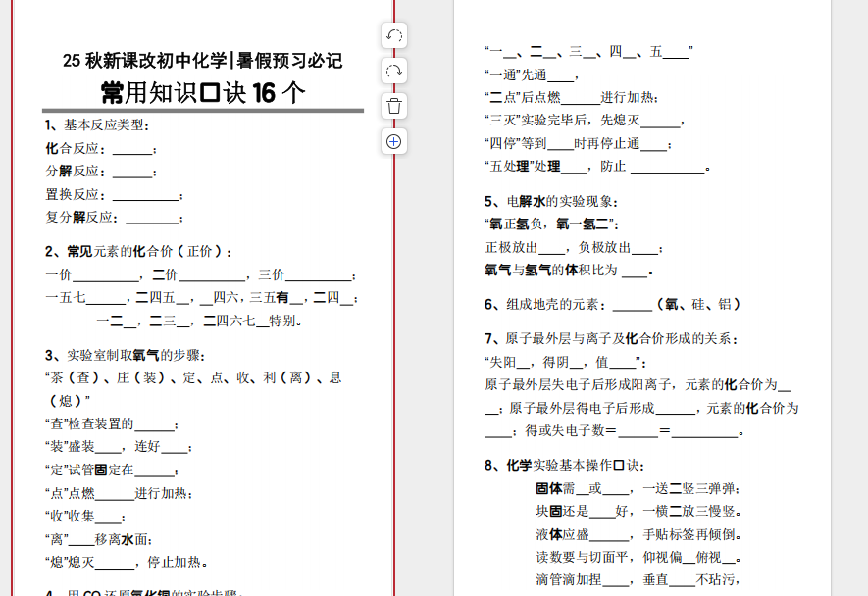This screenshot has width=868, height=596.
Task: Click the blank after "置换反应："
Action: coord(147,195)
